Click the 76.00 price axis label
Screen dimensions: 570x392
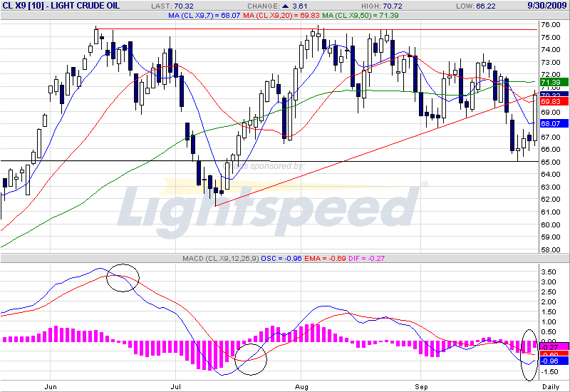550,25
